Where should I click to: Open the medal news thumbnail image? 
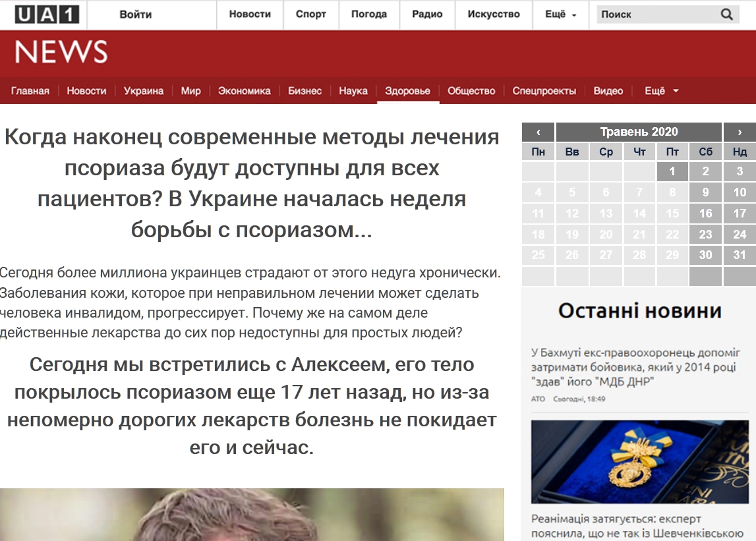(x=640, y=462)
